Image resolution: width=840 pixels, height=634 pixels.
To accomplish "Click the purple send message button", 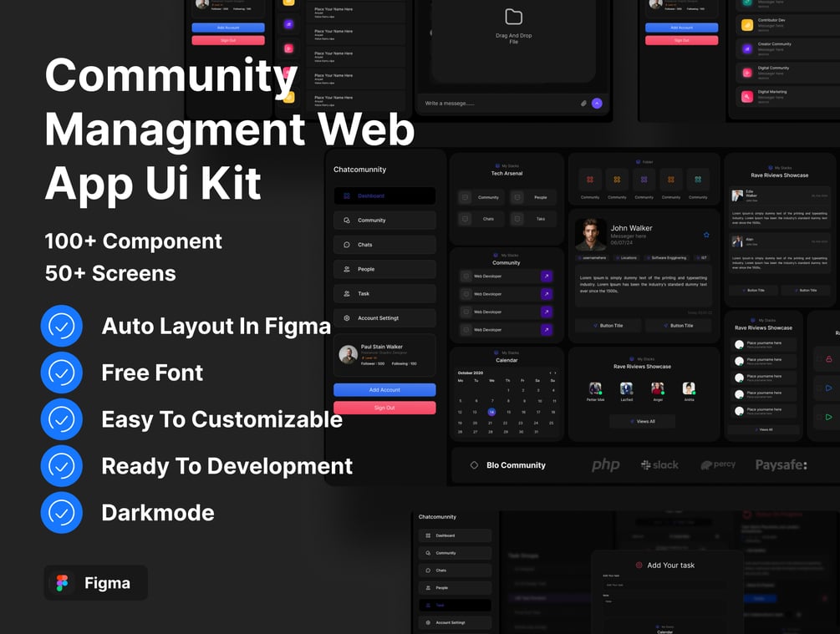I will point(597,104).
